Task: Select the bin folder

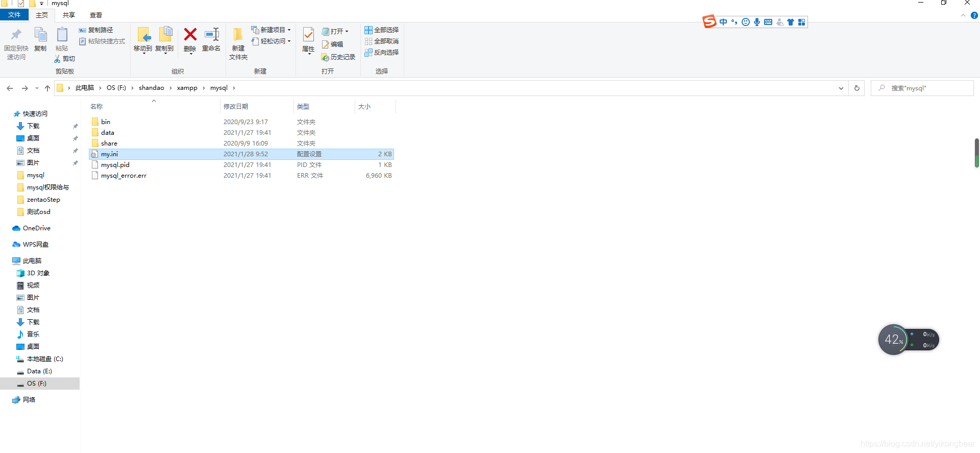Action: (x=241, y=122)
